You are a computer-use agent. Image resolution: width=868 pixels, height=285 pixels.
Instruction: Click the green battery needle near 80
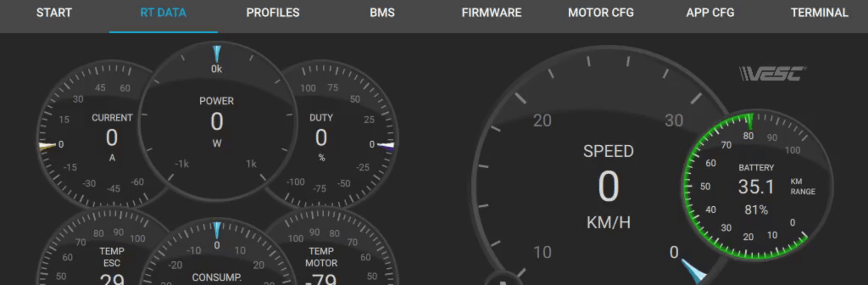pyautogui.click(x=750, y=121)
